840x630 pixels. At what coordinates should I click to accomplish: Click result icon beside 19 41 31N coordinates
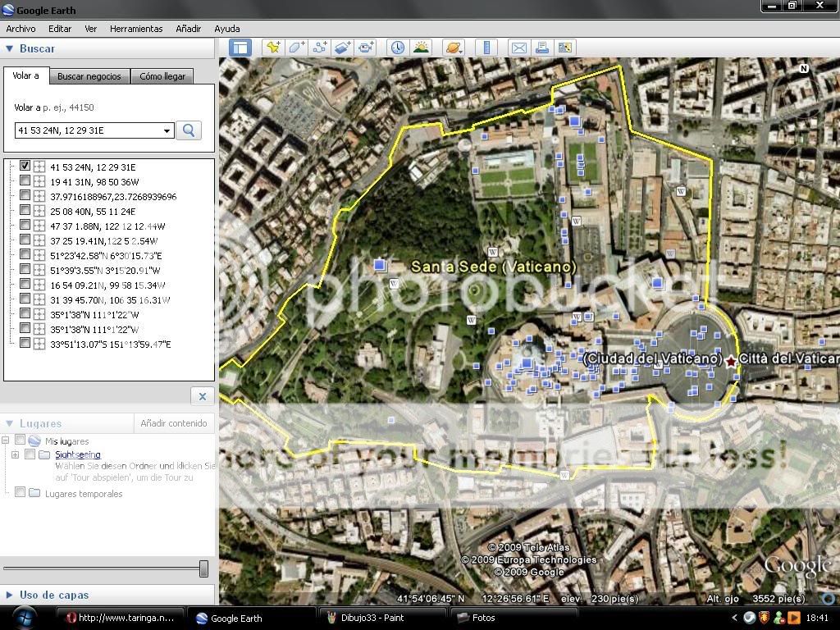[x=39, y=181]
